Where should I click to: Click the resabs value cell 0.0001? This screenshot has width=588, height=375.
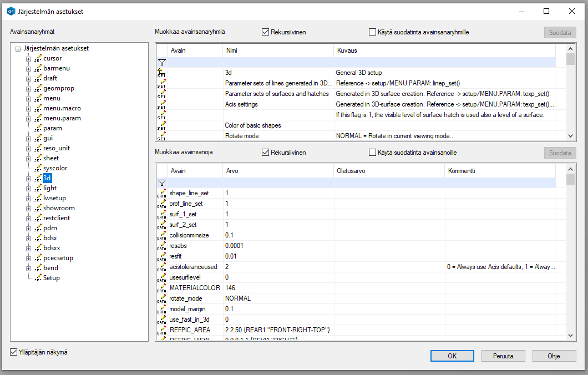[234, 246]
